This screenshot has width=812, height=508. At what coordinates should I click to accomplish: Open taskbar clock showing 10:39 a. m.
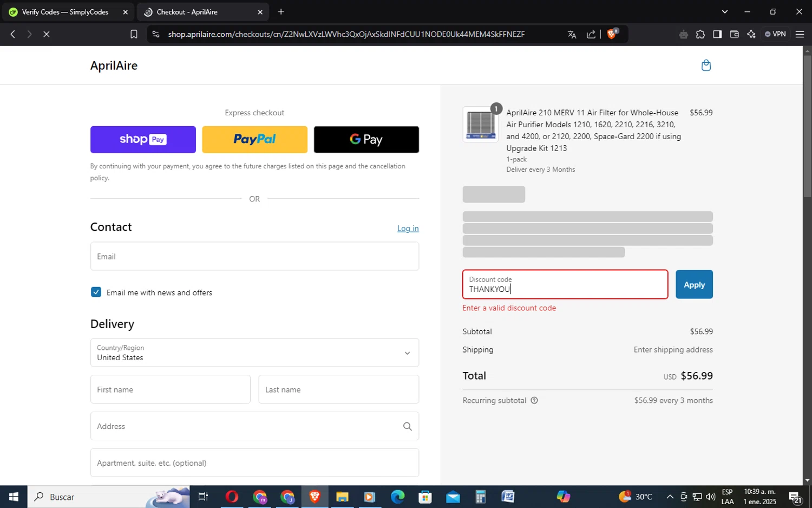click(x=760, y=497)
